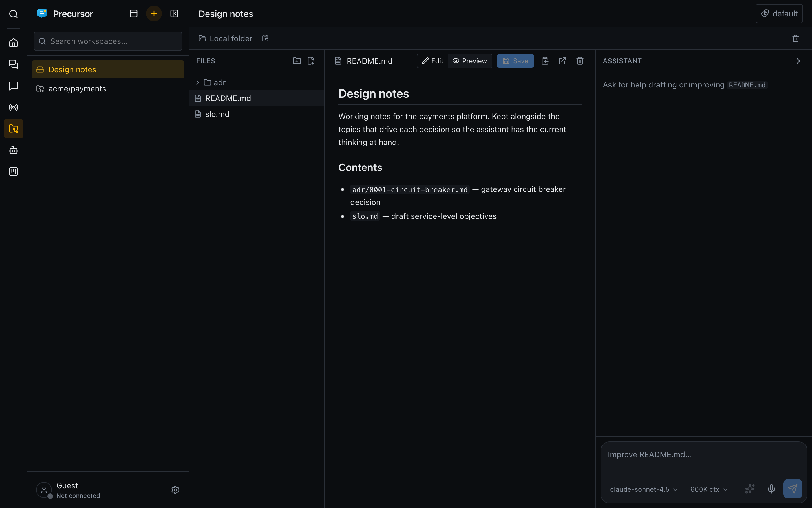The width and height of the screenshot is (812, 508).
Task: Open the kanban board rail icon
Action: [14, 172]
